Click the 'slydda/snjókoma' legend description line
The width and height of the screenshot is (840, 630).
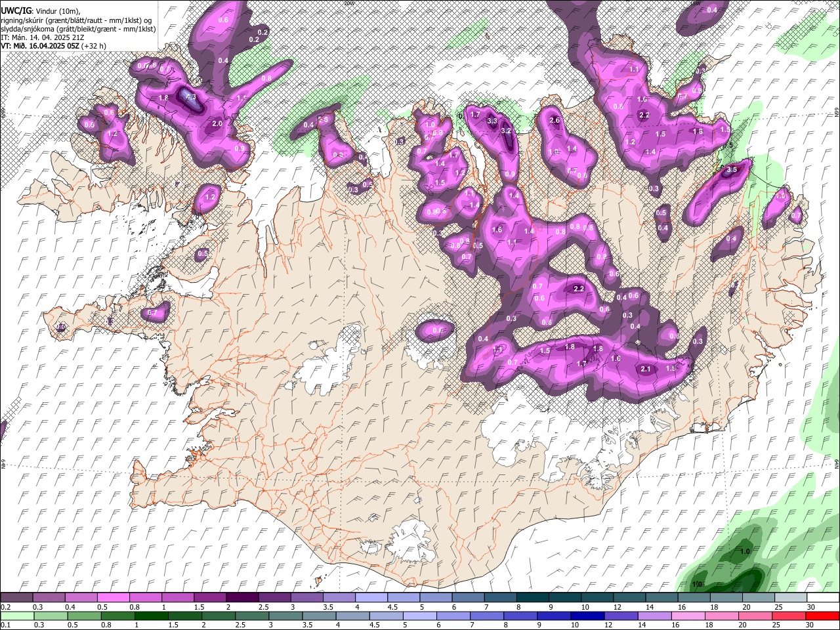[x=78, y=29]
